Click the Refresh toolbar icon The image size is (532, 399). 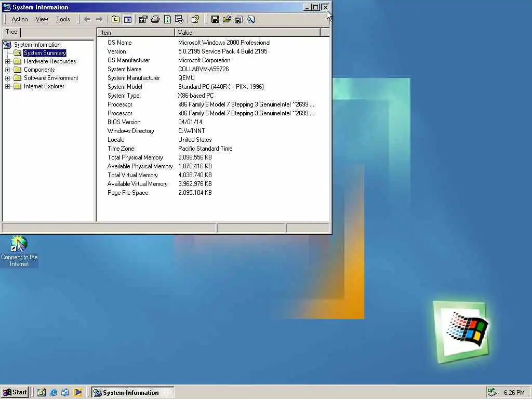coord(167,19)
